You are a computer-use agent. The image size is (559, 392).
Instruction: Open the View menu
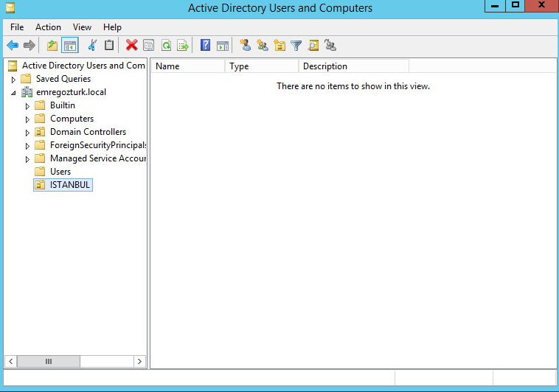click(82, 27)
